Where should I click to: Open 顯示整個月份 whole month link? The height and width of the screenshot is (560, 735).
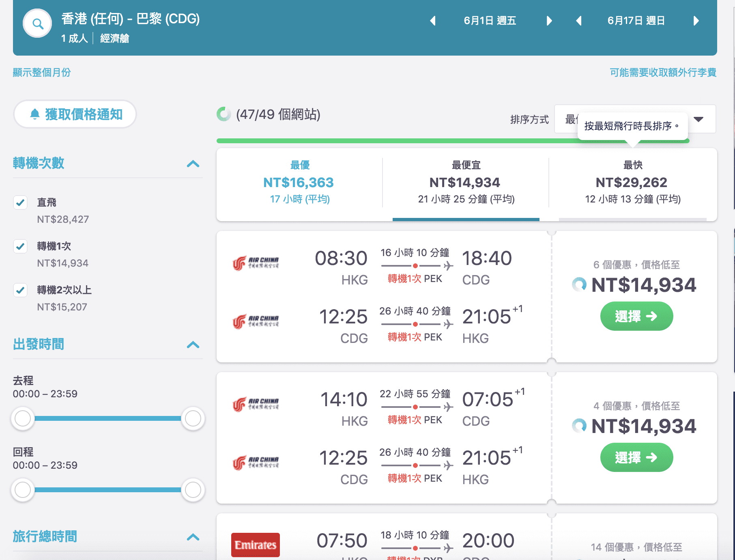coord(42,72)
